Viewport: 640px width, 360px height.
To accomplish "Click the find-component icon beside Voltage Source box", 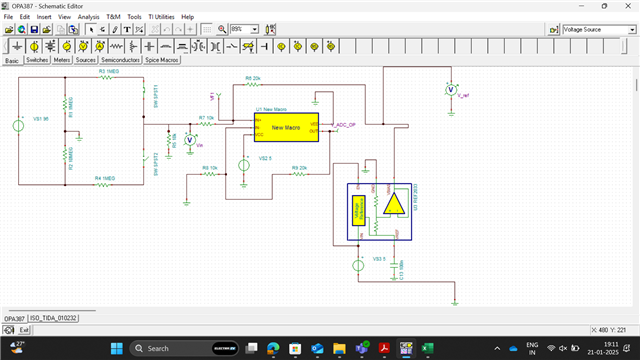I will click(x=553, y=30).
